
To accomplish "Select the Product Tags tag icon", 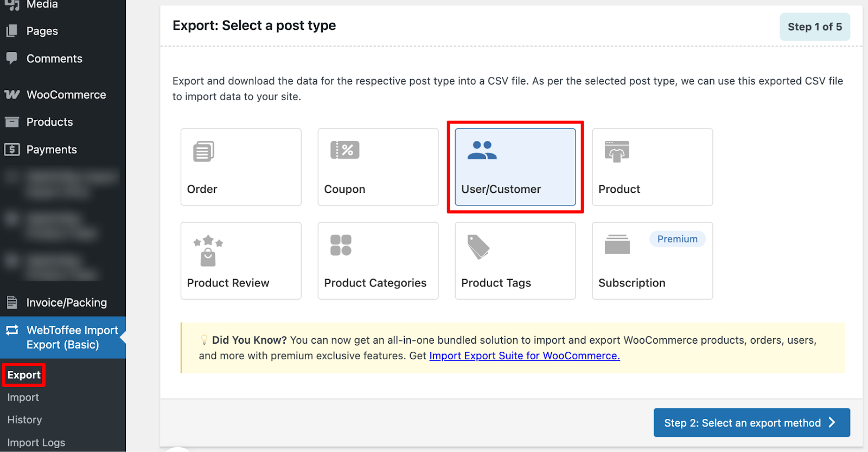I will [x=478, y=247].
